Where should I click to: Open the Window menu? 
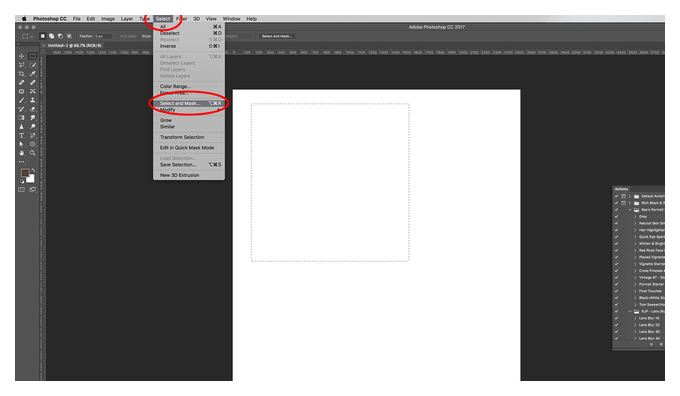pos(231,19)
